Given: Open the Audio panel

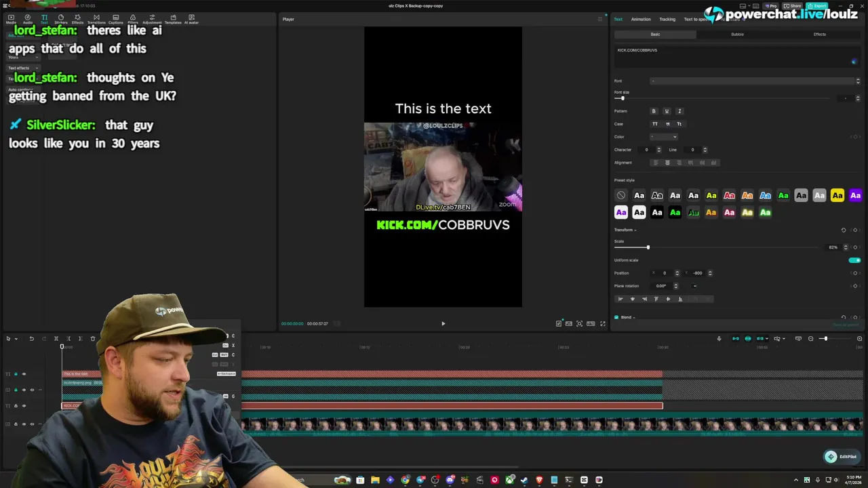Looking at the screenshot, I should pyautogui.click(x=27, y=19).
